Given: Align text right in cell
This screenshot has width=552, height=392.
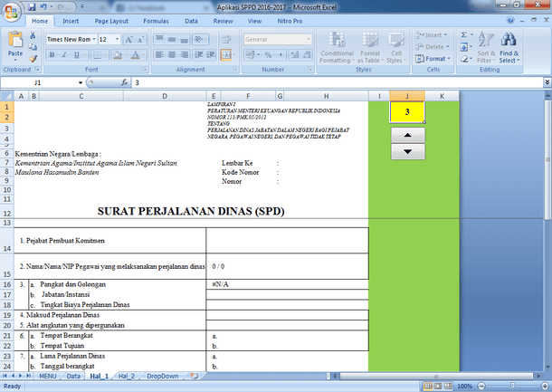Looking at the screenshot, I should click(184, 55).
